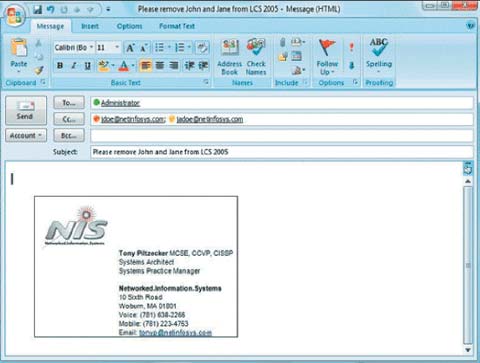This screenshot has height=363, width=480.
Task: Send the email message
Action: click(26, 111)
